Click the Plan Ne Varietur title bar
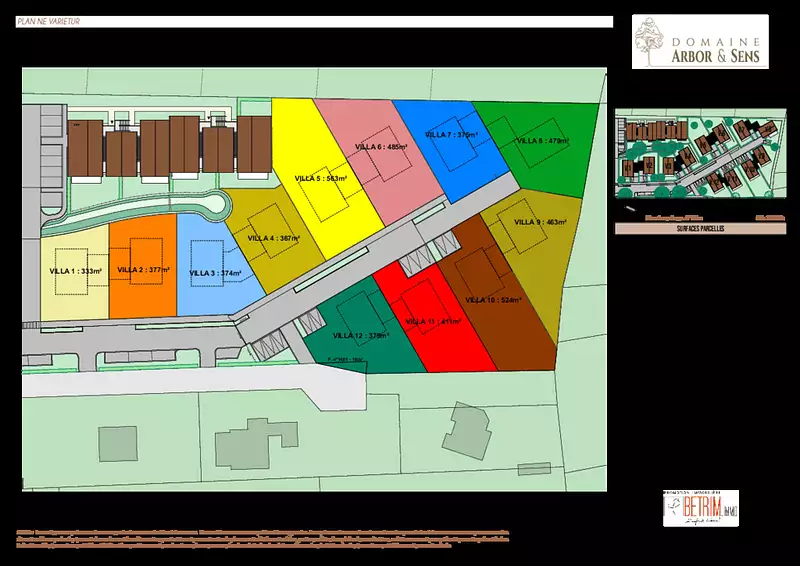This screenshot has height=566, width=800. [x=315, y=21]
